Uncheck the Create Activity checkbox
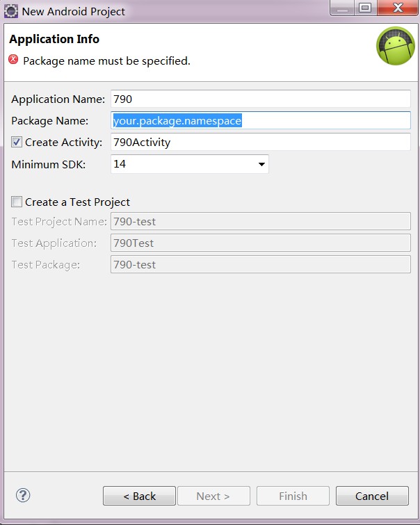This screenshot has height=525, width=420. coord(17,143)
